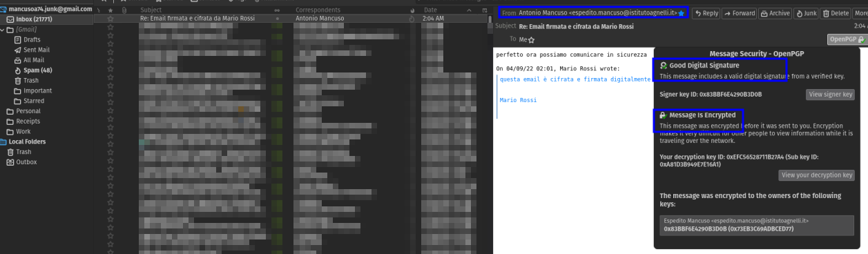This screenshot has width=868, height=254.
Task: Click the blue star beside sender address
Action: pos(681,14)
